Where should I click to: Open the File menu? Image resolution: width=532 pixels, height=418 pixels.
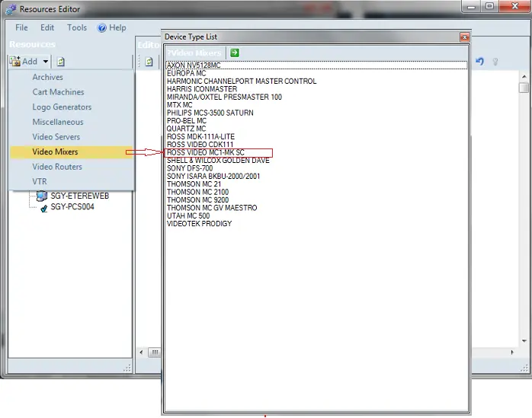[21, 27]
